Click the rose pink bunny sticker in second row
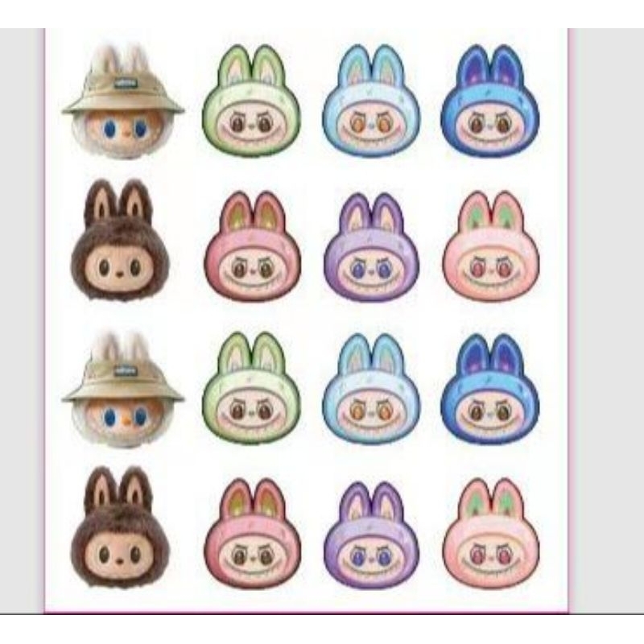Image resolution: width=644 pixels, height=644 pixels. pyautogui.click(x=252, y=246)
